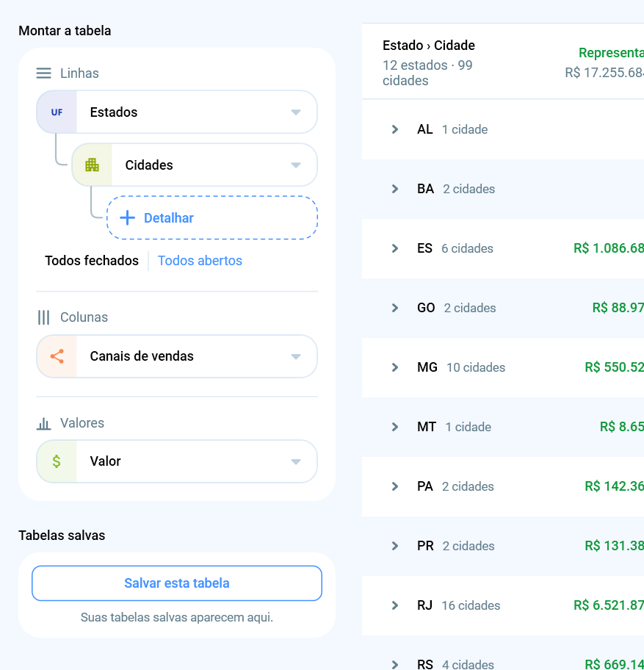Click the building icon on Cidades

pyautogui.click(x=93, y=165)
